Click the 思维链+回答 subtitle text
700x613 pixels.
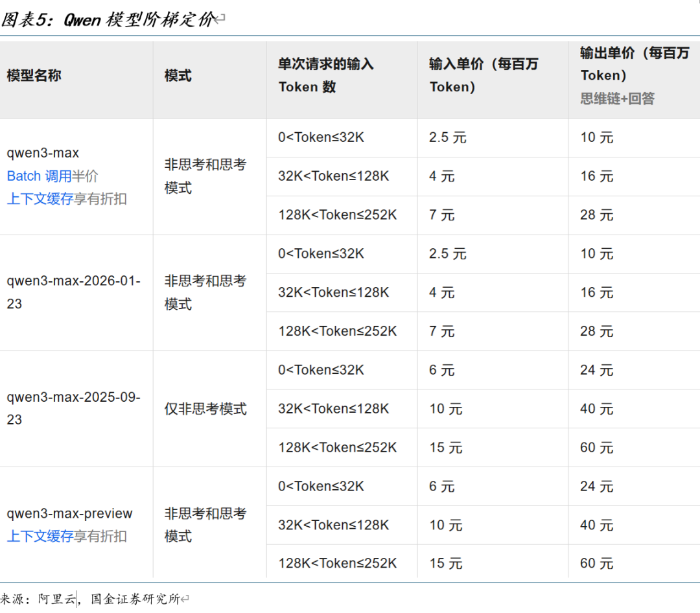point(617,98)
